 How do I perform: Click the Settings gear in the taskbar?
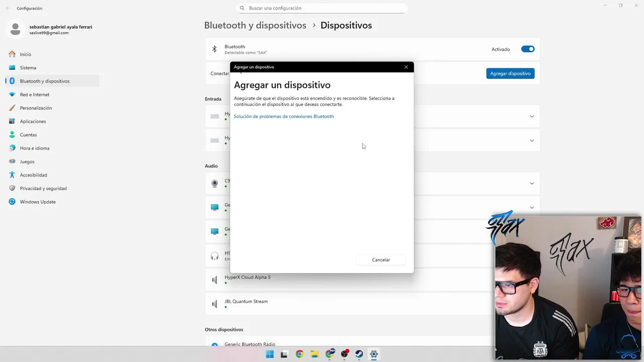tap(373, 354)
